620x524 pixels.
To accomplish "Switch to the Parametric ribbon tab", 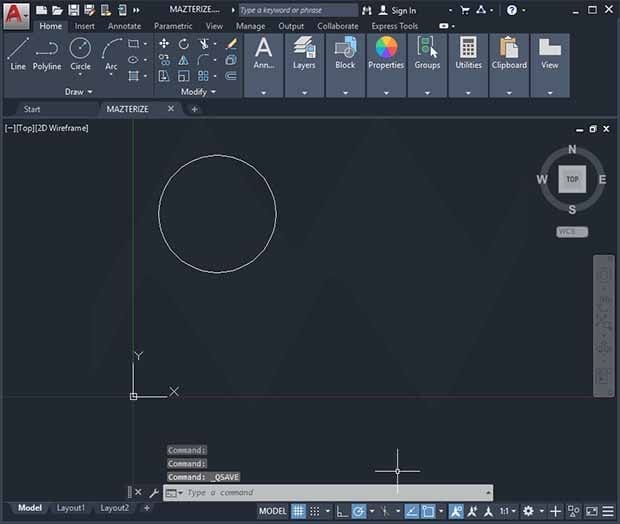I will tap(173, 26).
